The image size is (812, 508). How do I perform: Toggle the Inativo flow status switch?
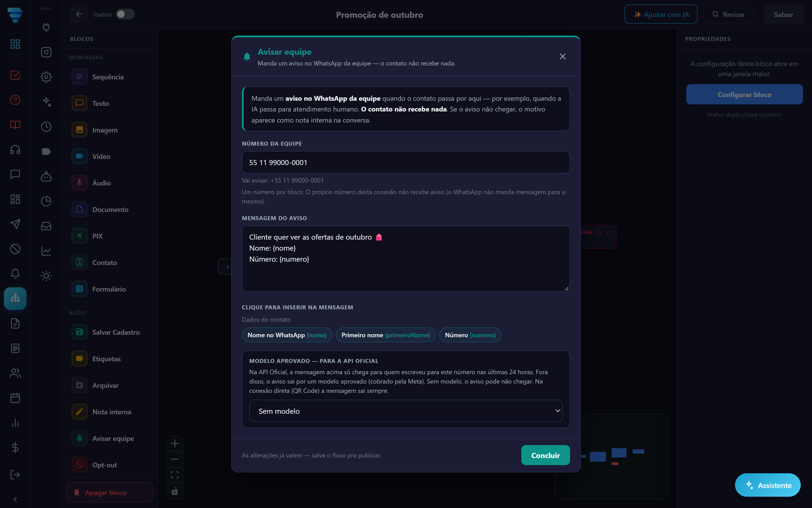click(125, 14)
